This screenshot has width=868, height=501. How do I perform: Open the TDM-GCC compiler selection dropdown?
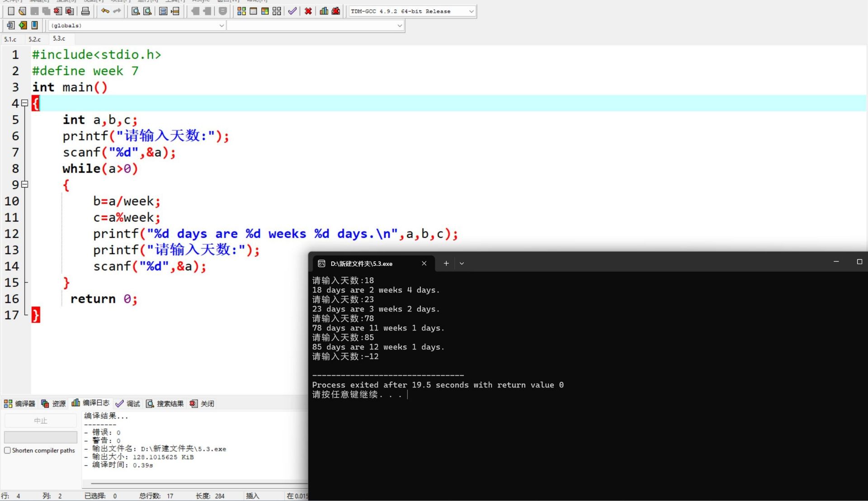click(x=471, y=11)
